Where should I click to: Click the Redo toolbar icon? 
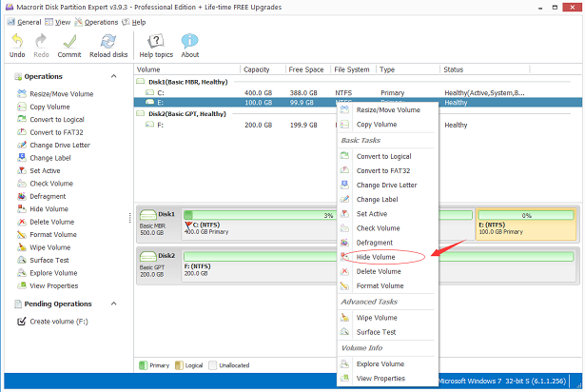[41, 41]
